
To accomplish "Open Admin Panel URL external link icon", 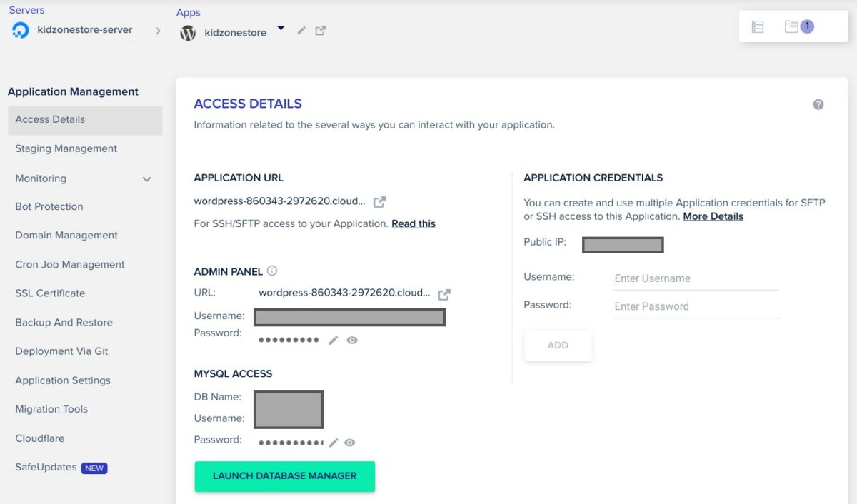I will tap(444, 294).
